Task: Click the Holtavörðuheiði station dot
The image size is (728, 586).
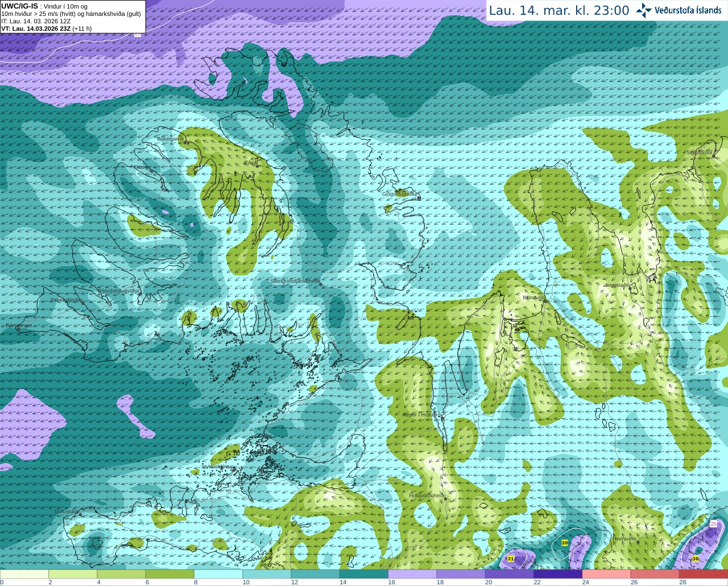Action: 445,498
